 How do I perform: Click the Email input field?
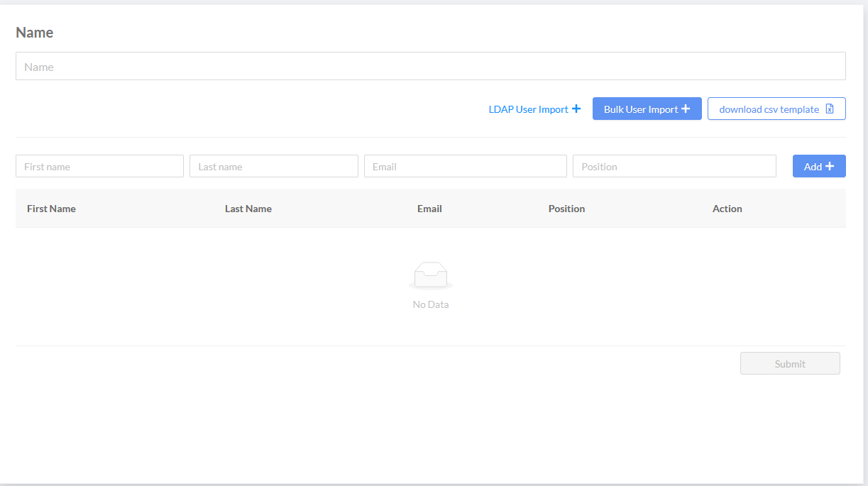pos(465,167)
